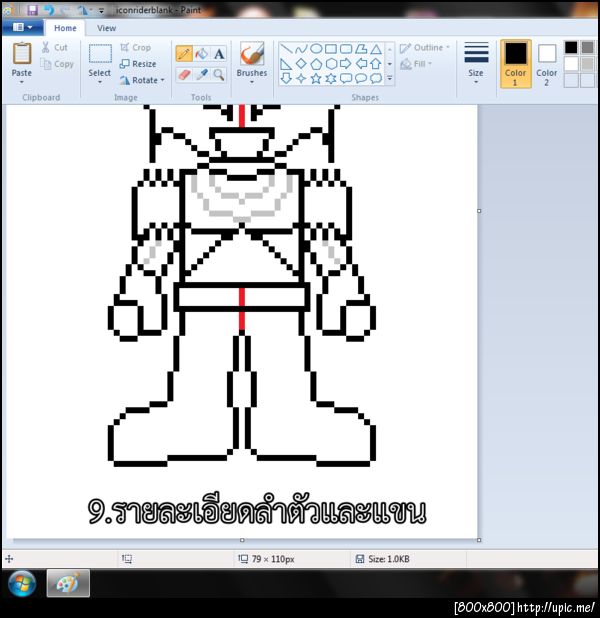
Task: Choose the Polygon shape
Action: coord(361,49)
